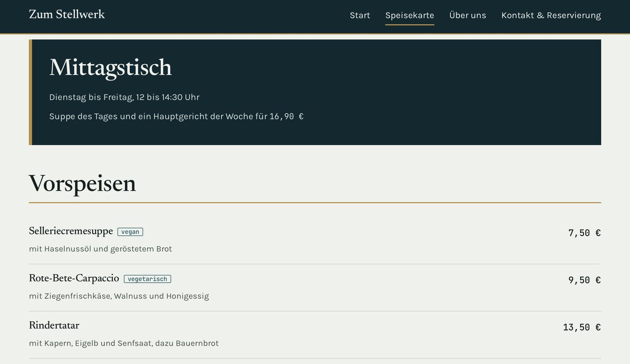Click the Mittagstisch heading
This screenshot has width=630, height=364.
110,68
